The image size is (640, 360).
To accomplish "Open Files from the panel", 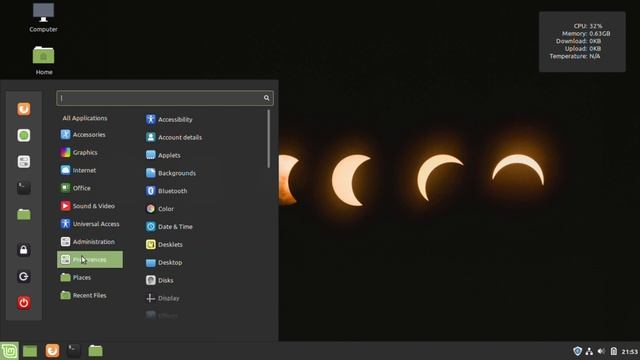I will pos(96,351).
